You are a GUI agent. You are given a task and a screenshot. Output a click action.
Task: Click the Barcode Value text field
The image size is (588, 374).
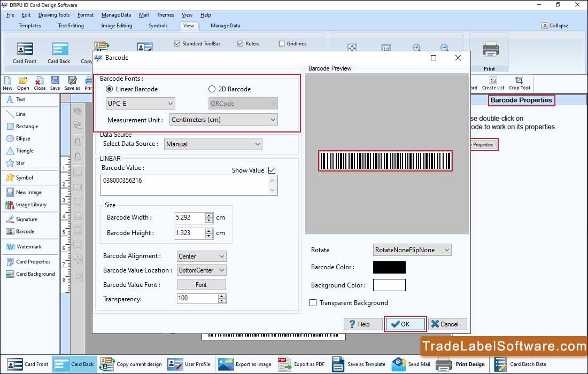(x=189, y=185)
